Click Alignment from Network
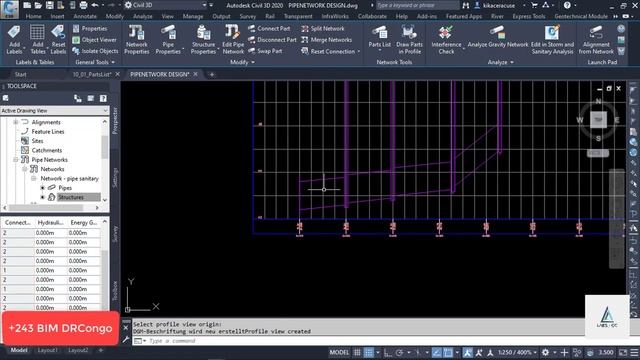 click(x=596, y=40)
